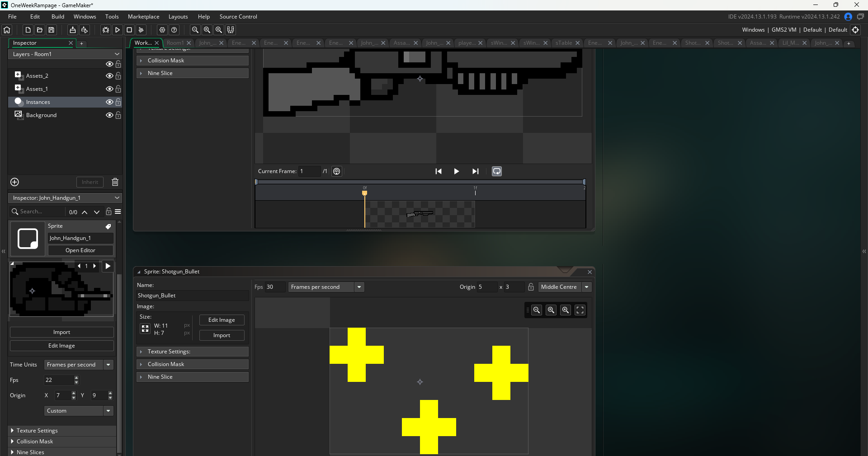This screenshot has width=868, height=456.
Task: Toggle the animation loop button
Action: click(x=497, y=171)
